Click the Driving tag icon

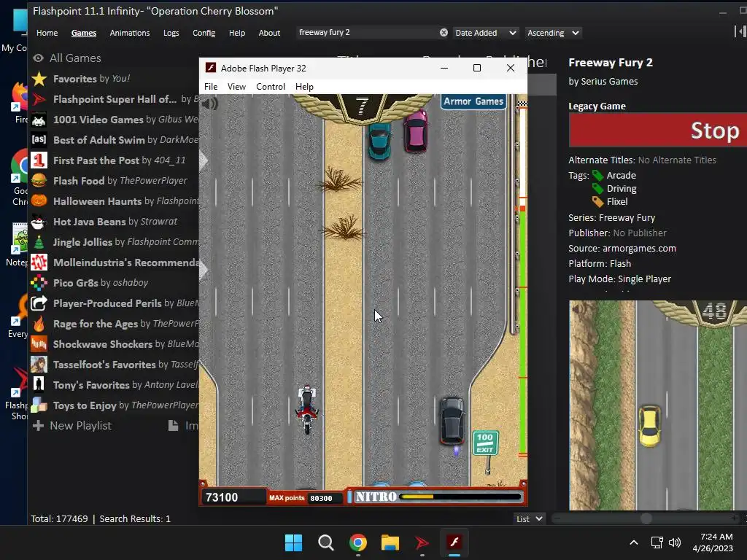point(597,189)
